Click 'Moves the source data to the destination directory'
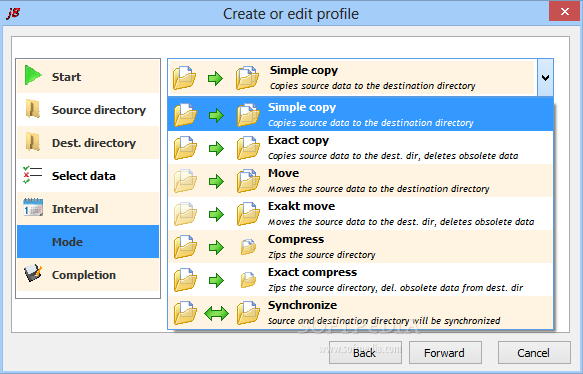583x374 pixels. [379, 189]
